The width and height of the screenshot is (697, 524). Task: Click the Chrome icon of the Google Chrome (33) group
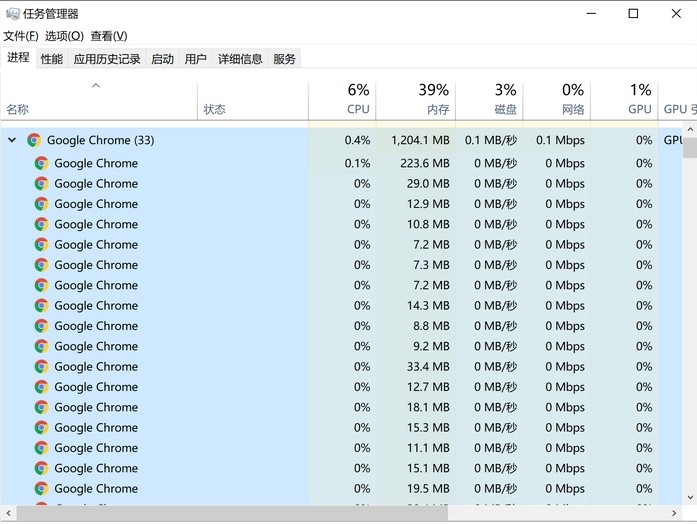(34, 140)
